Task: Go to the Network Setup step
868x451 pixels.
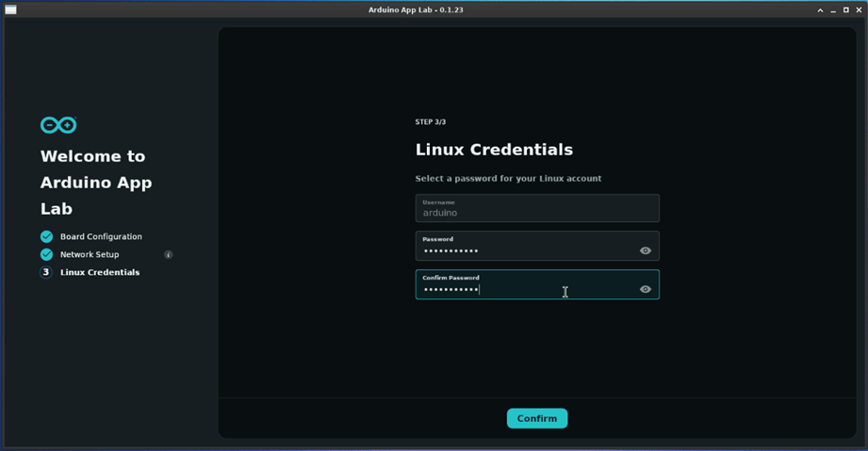Action: tap(90, 254)
